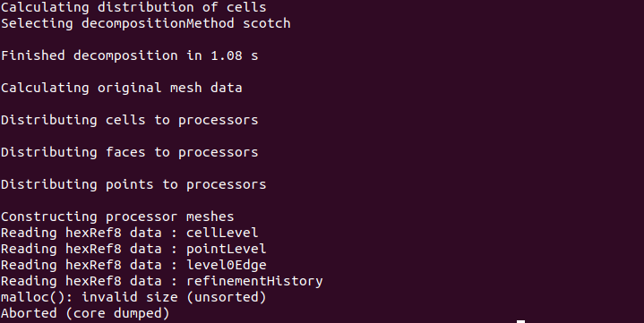The height and width of the screenshot is (323, 644).
Task: Click the 'Distributing faces to processors' line
Action: click(x=129, y=152)
